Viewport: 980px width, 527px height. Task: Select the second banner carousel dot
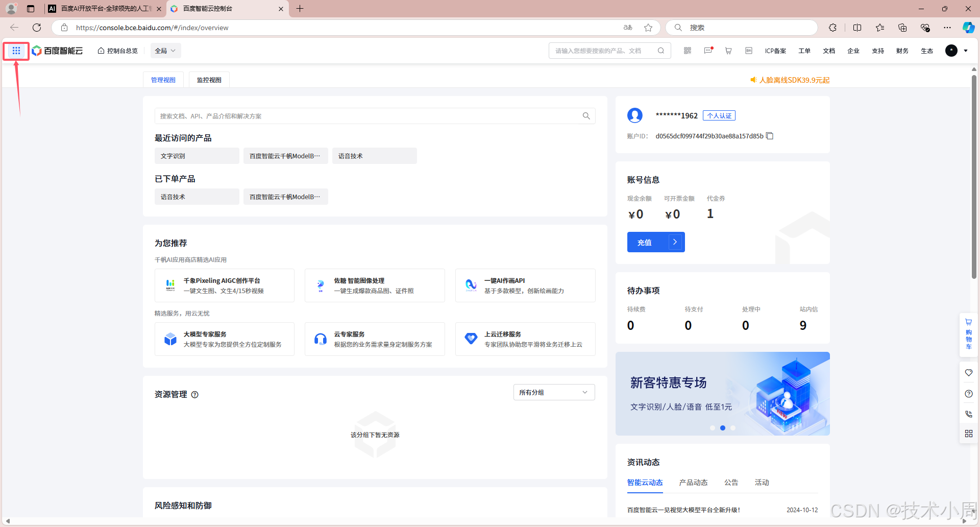(x=723, y=428)
